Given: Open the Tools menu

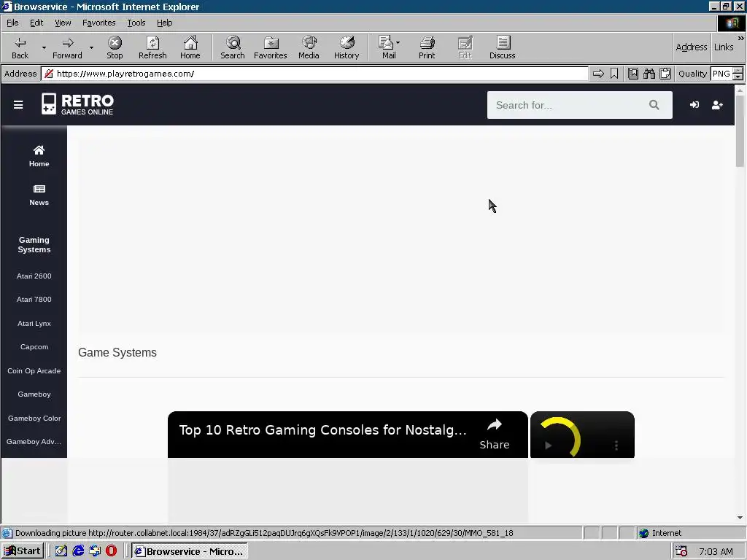Looking at the screenshot, I should tap(136, 23).
